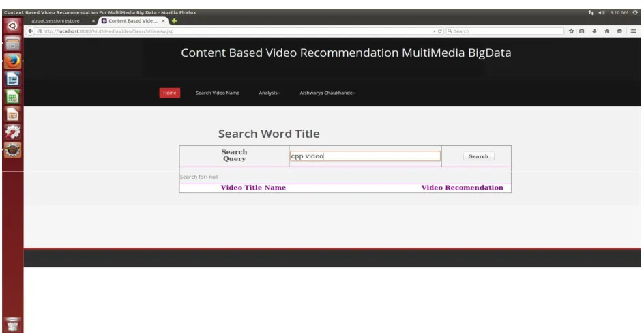This screenshot has width=644, height=333.
Task: Open the Firefox hamburger menu
Action: [633, 31]
